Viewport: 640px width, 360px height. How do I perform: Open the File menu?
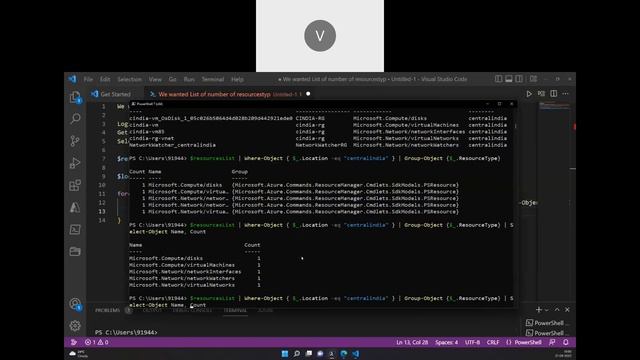[x=88, y=79]
